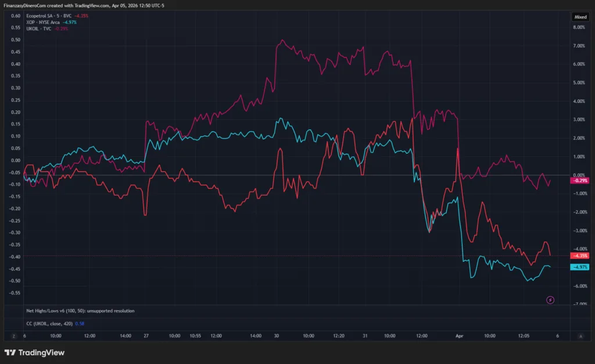Click the 31 date marker on time axis
Image resolution: width=595 pixels, height=364 pixels.
coord(365,336)
